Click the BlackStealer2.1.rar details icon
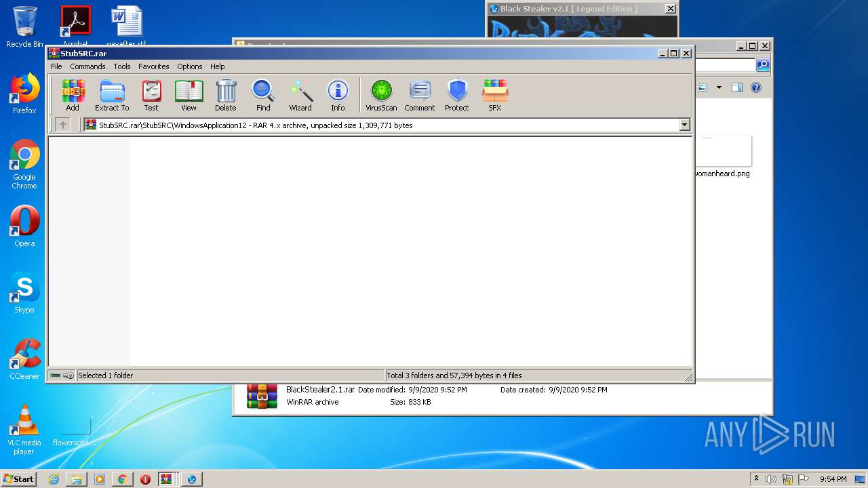 coord(262,396)
